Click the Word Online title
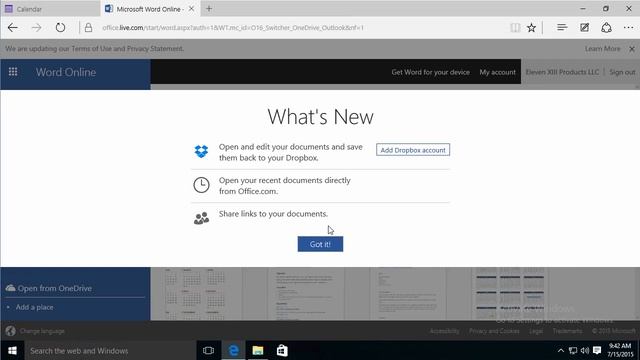The image size is (640, 360). [x=66, y=72]
